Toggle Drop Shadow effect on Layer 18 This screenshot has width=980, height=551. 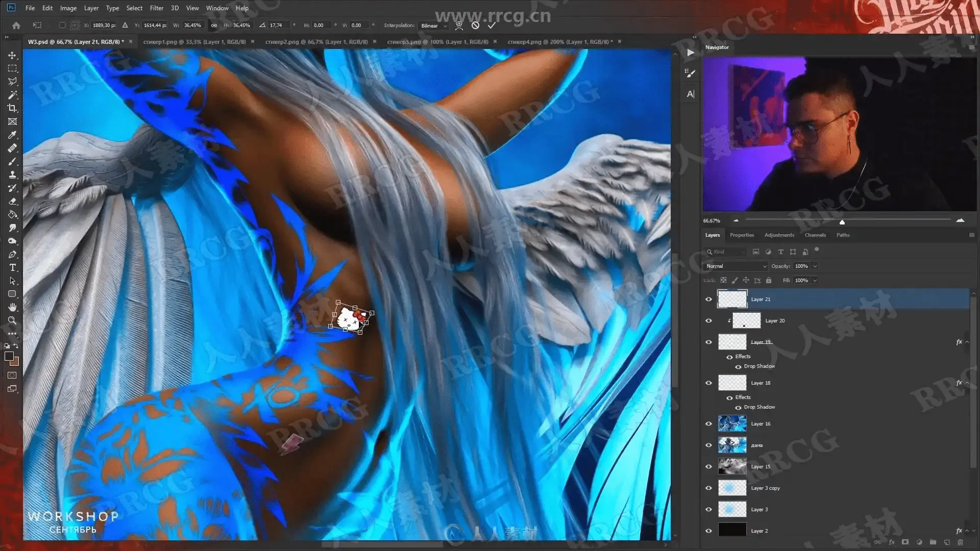[738, 408]
